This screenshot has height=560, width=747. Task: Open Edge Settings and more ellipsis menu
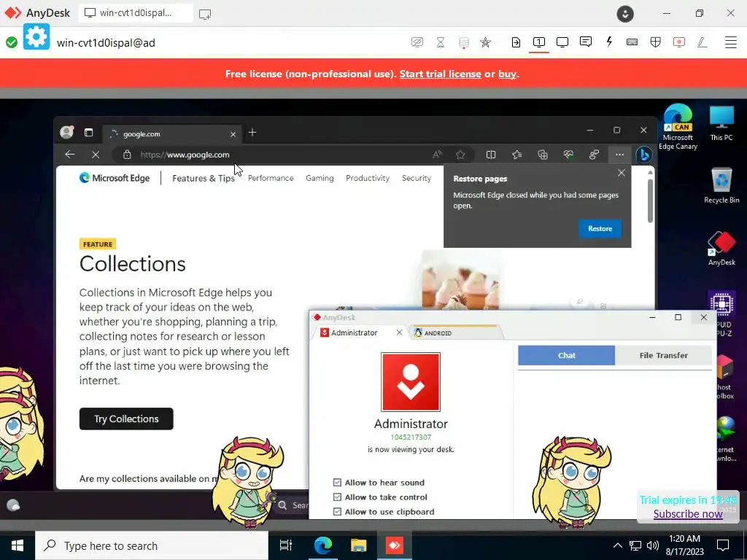[619, 155]
